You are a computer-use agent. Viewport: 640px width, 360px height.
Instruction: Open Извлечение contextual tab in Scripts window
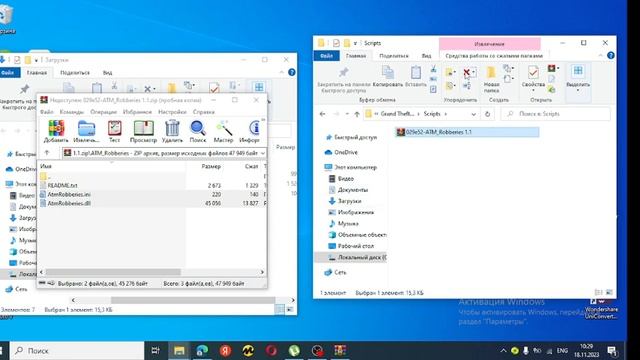489,43
